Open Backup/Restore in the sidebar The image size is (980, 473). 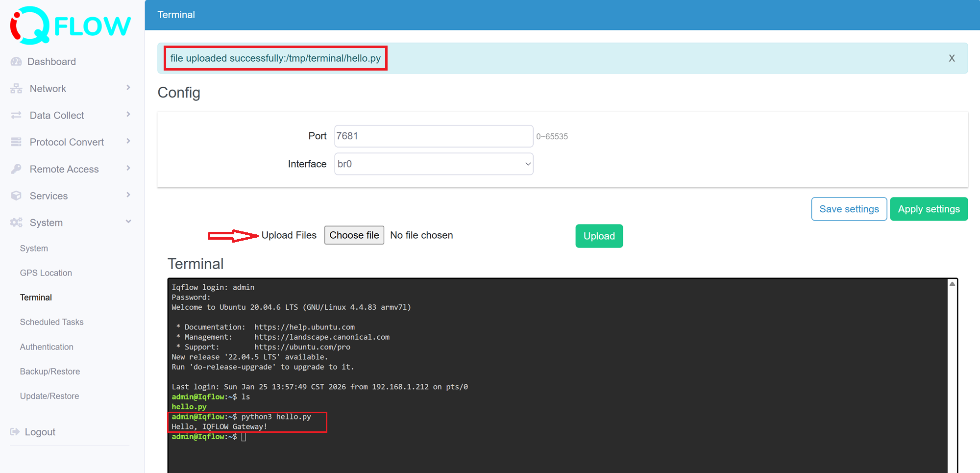49,372
